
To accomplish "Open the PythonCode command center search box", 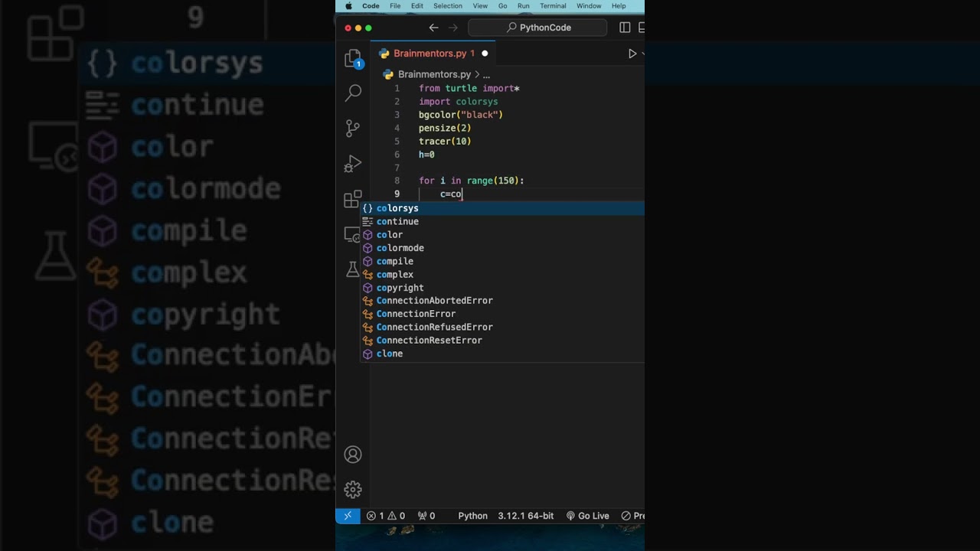I will 537,28.
